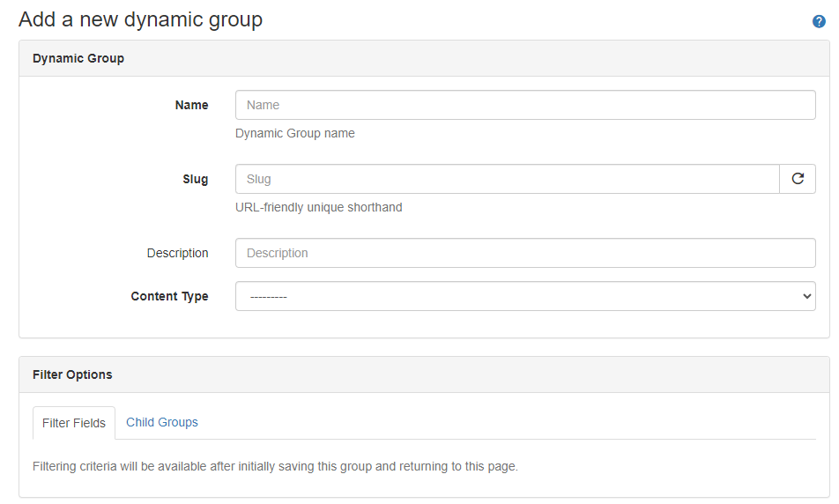
Task: Click the "URL-friendly unique shorthand" hint text
Action: coord(319,208)
